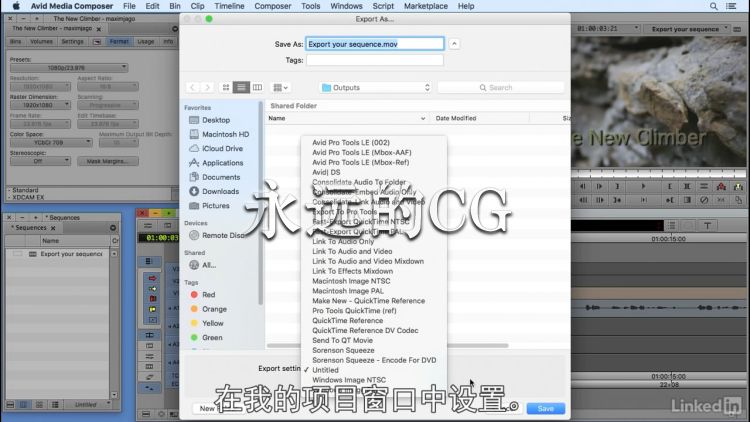Viewport: 750px width, 422px height.
Task: Select Export your sequence in Sequences bin
Action: (x=71, y=254)
